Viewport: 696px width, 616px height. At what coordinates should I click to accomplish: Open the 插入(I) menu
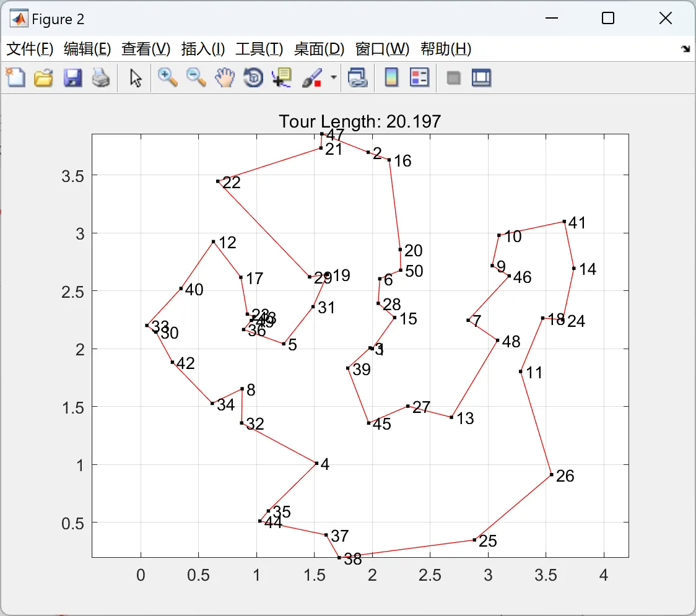coord(203,49)
